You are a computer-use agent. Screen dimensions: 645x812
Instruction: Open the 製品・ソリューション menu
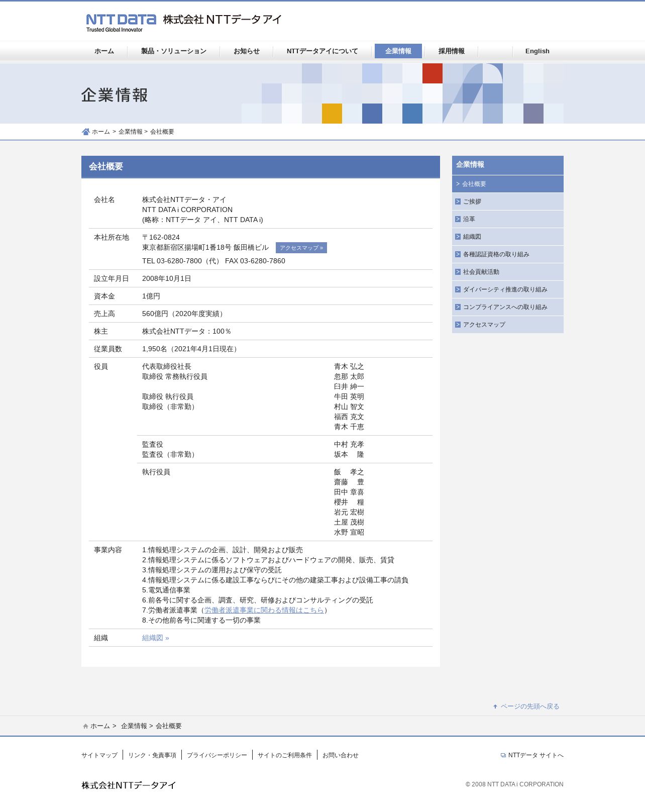tap(174, 51)
